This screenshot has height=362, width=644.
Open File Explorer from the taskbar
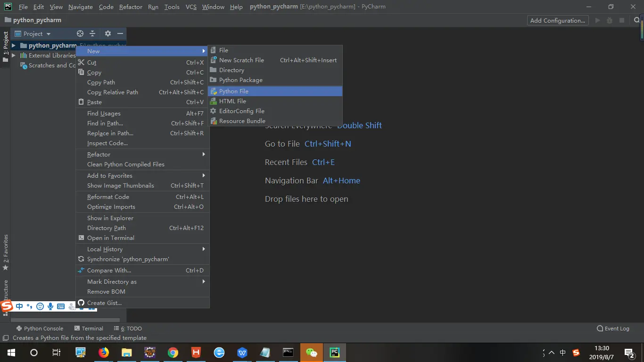tap(127, 353)
